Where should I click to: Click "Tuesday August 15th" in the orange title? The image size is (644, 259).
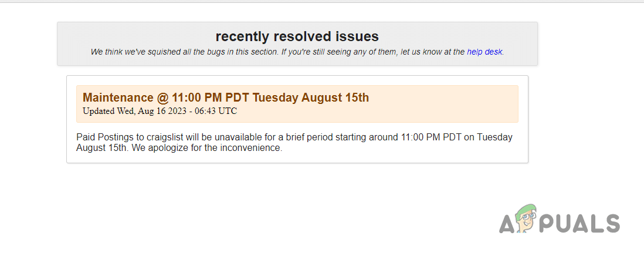click(311, 97)
